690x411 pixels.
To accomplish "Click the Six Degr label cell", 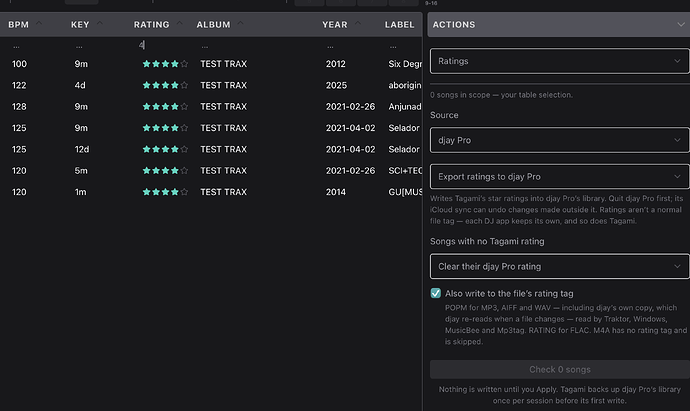I will coord(405,64).
